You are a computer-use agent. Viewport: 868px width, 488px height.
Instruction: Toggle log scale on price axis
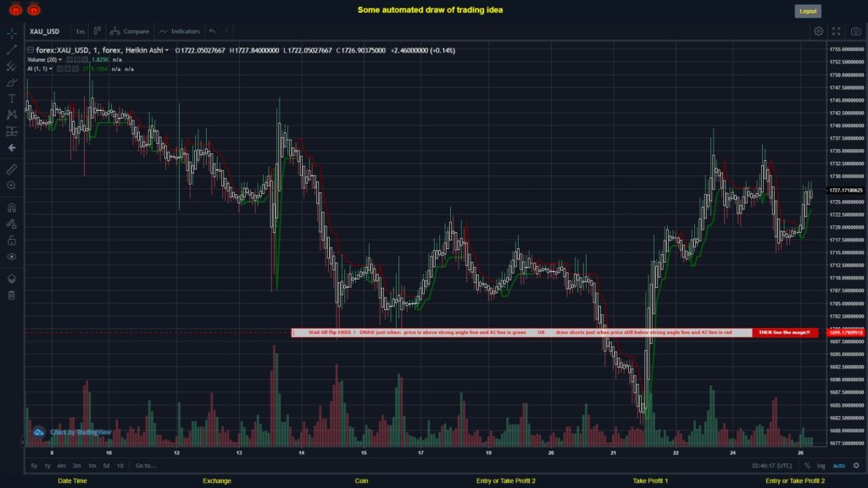click(x=821, y=466)
